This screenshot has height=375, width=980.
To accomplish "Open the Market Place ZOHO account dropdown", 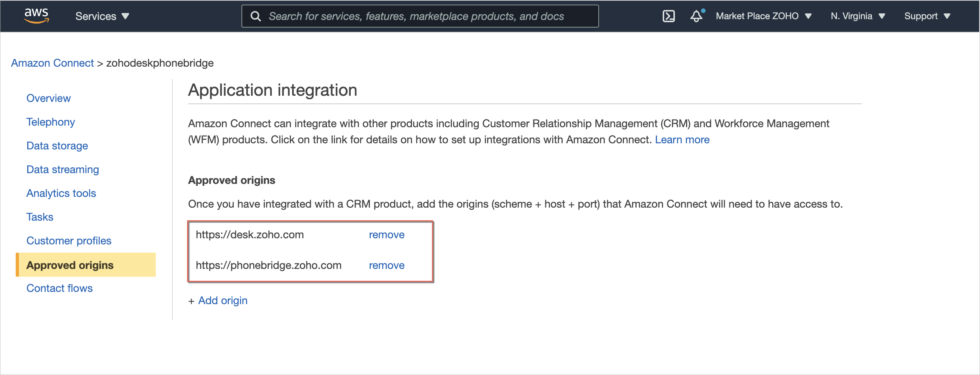I will [x=763, y=16].
